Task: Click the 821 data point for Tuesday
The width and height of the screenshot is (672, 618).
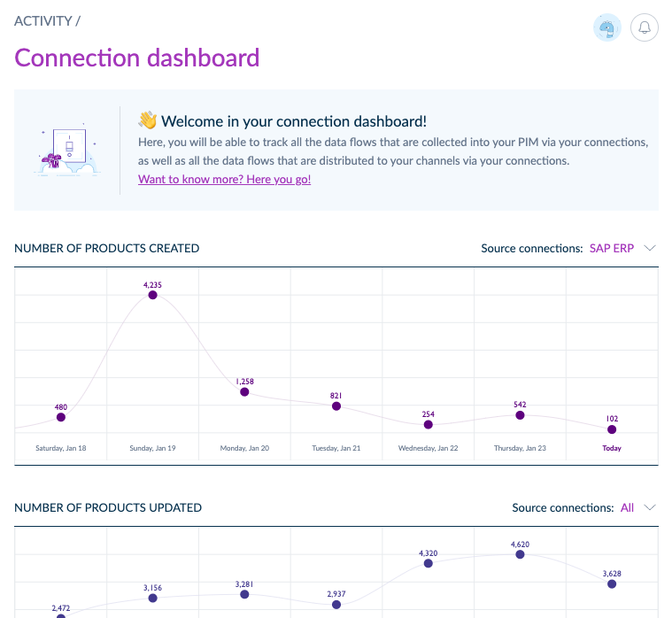Action: tap(336, 406)
